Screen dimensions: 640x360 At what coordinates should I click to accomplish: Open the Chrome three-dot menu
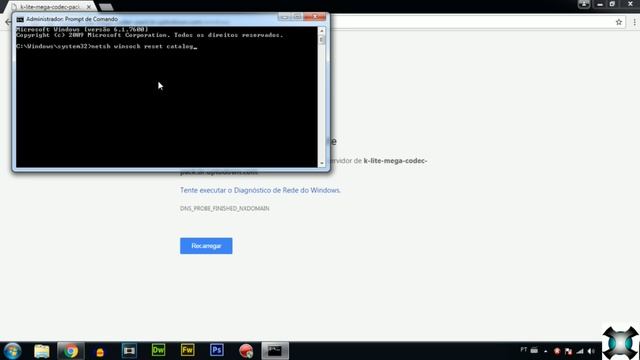634,22
